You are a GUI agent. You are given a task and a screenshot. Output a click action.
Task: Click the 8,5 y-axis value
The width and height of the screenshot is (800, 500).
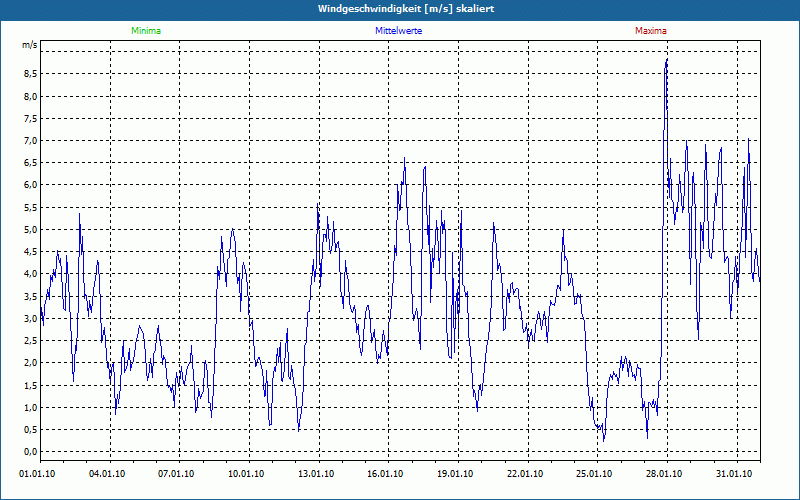[30, 74]
